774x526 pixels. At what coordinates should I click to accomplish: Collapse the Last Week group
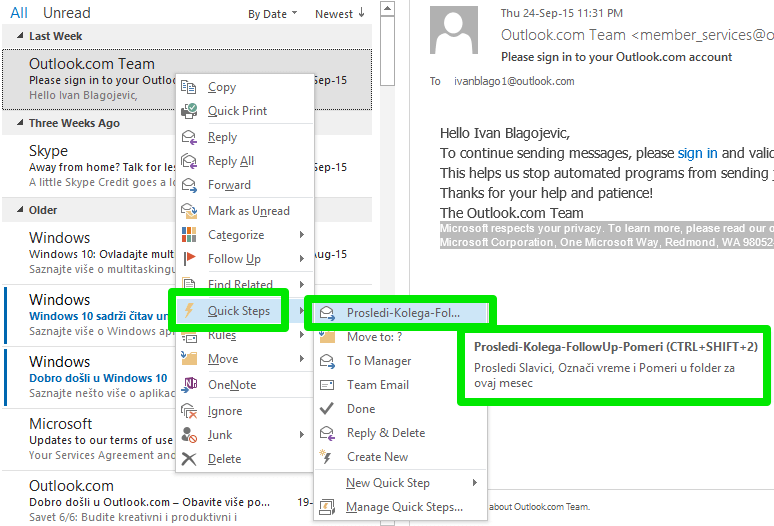pos(20,36)
